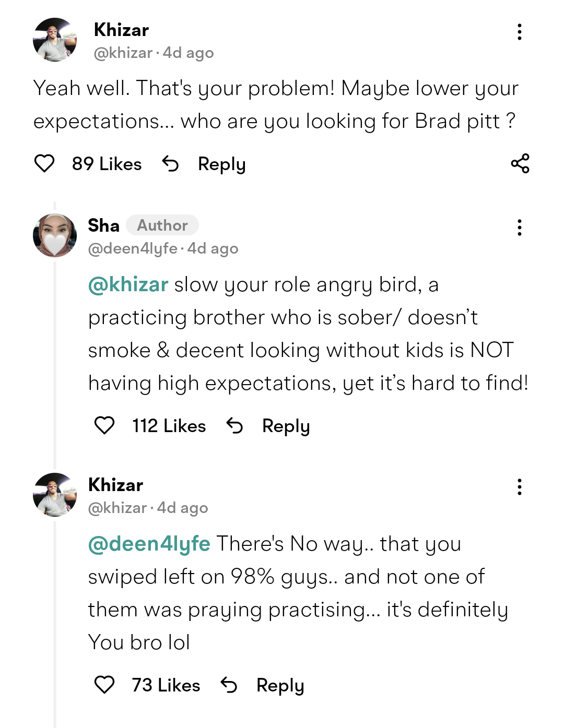Viewport: 564px width, 728px height.
Task: Reply to Sha's comment text button
Action: [286, 426]
